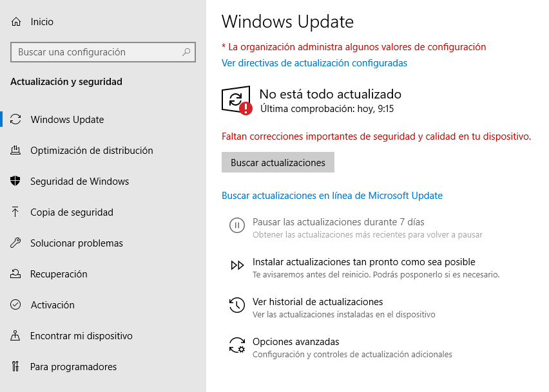Click the Optimización de distribución icon
Screen dimensions: 549x392
point(16,151)
